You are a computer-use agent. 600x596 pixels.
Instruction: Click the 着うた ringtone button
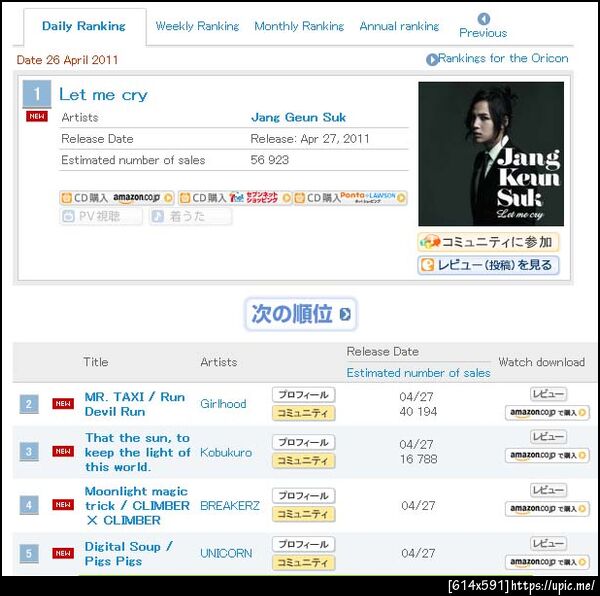190,217
